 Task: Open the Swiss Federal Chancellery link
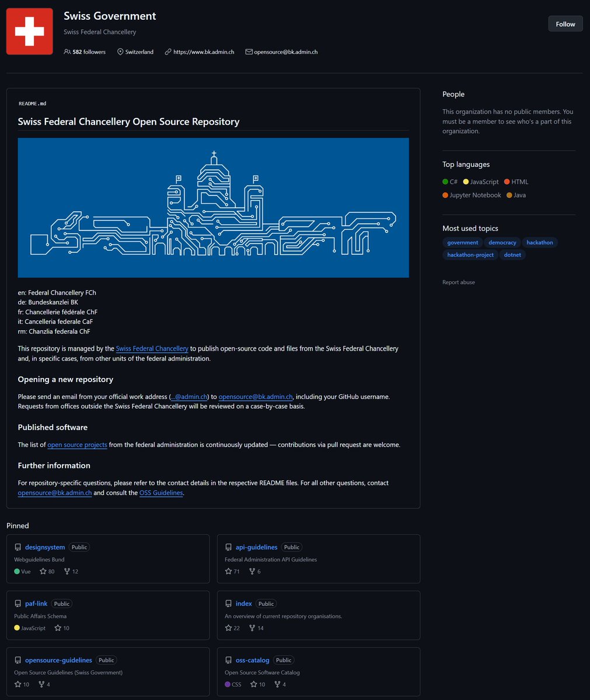coord(152,349)
